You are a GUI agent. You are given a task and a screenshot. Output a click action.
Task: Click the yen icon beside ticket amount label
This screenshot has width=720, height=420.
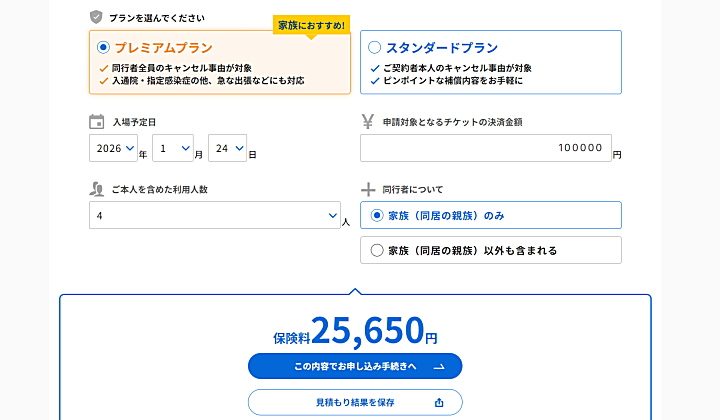(367, 122)
